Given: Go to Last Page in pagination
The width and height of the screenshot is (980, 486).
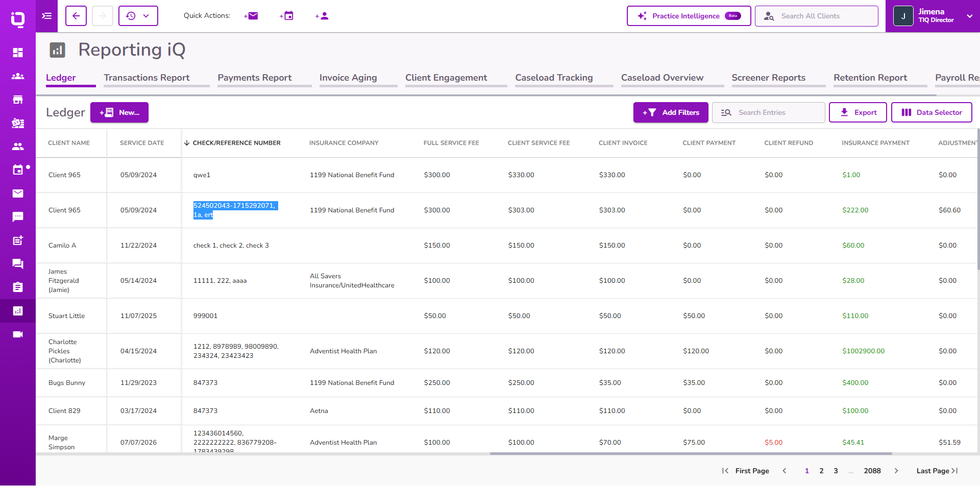Looking at the screenshot, I should tap(937, 471).
